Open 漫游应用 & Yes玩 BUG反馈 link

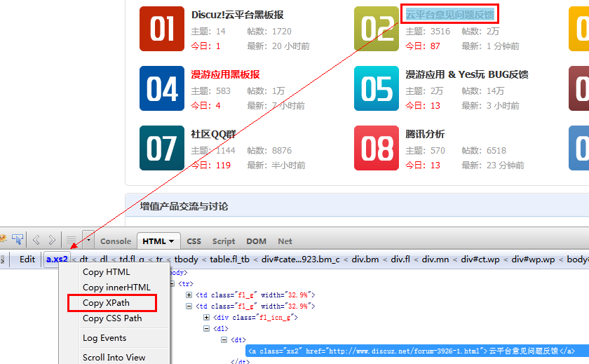pos(467,74)
